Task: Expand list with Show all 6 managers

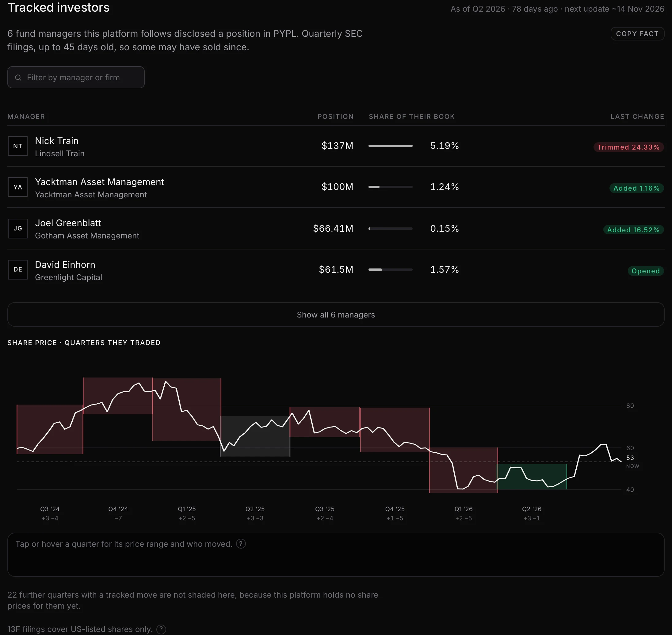Action: [336, 314]
